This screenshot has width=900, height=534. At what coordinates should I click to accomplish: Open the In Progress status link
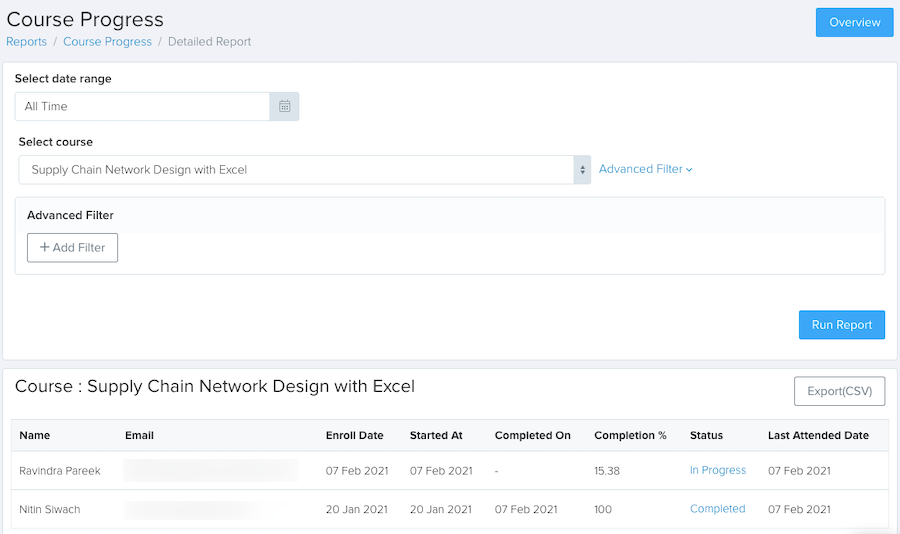pyautogui.click(x=717, y=470)
